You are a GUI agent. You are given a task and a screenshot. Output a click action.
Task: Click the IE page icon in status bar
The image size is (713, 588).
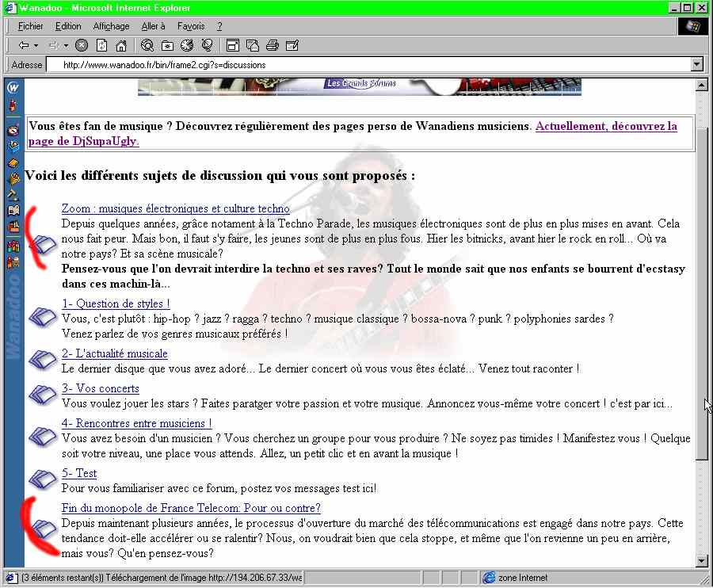click(11, 578)
